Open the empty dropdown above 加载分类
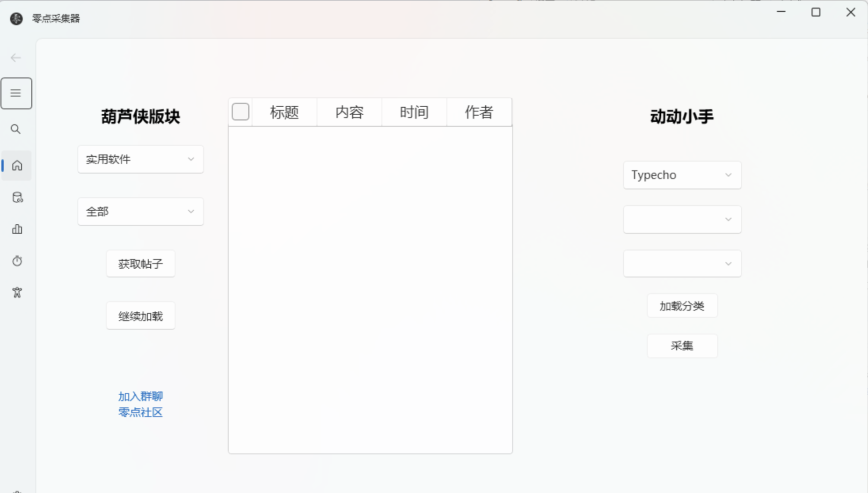This screenshot has width=868, height=493. click(682, 264)
